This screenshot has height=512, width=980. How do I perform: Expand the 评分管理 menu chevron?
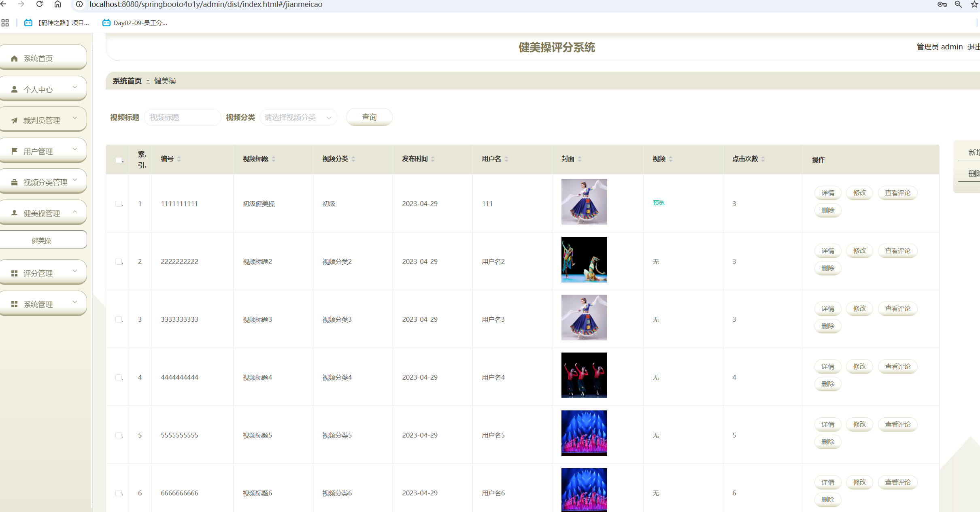(x=75, y=271)
